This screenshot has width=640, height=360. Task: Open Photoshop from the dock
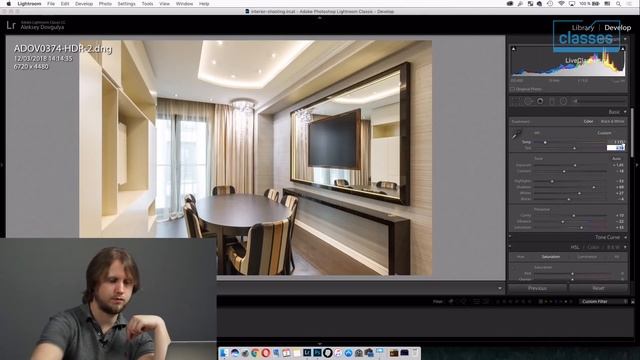(x=317, y=353)
